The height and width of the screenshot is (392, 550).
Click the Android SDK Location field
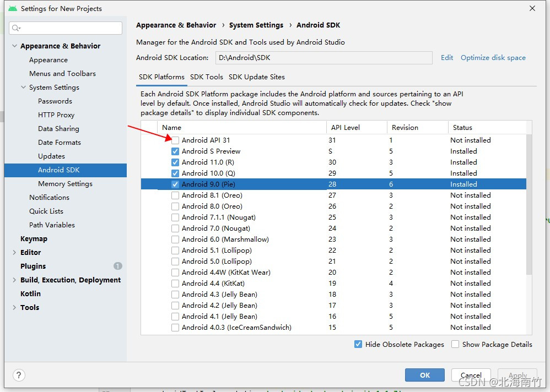[x=323, y=58]
